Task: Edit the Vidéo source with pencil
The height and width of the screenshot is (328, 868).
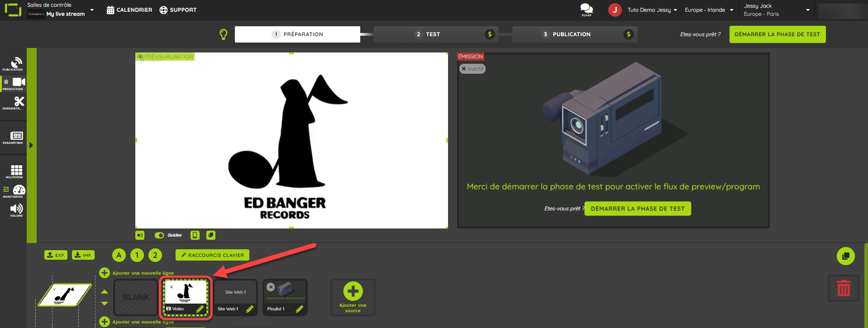Action: pos(200,309)
